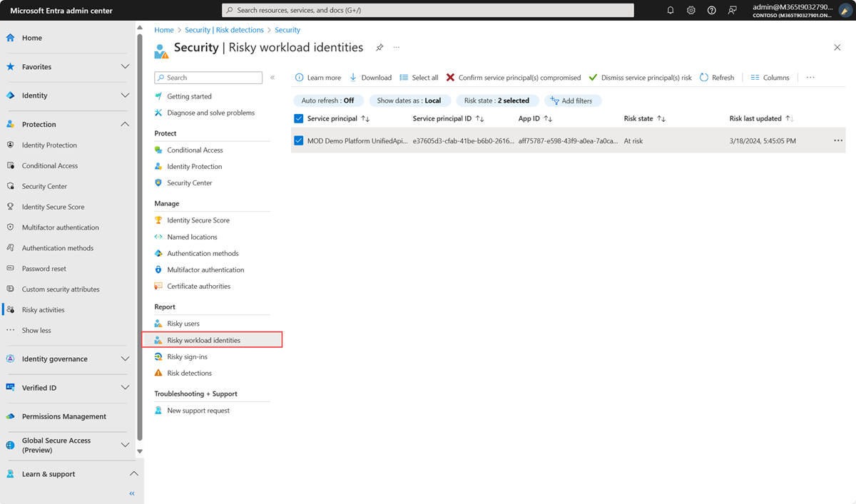Download the risky workload identities list
Viewport: 856px width, 504px height.
click(x=370, y=78)
